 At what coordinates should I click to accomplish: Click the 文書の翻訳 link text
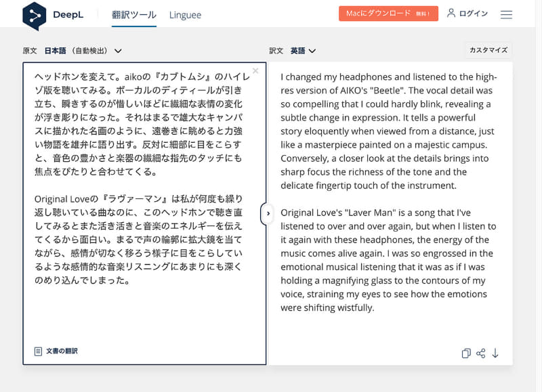click(x=62, y=351)
